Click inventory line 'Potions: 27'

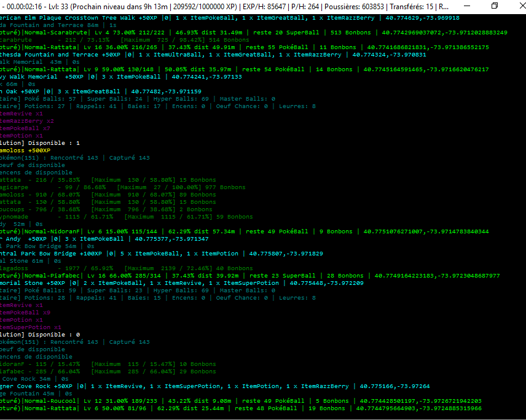(x=158, y=106)
